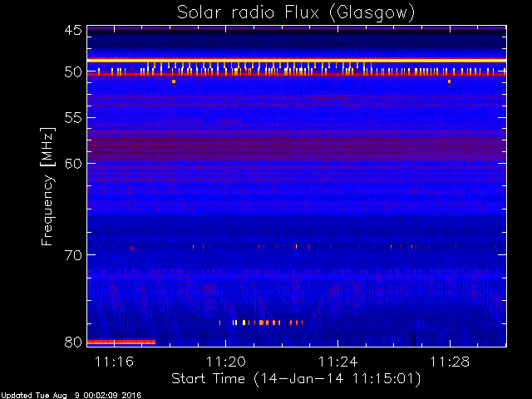
Task: Click the 70 frequency tick label
Action: [73, 254]
